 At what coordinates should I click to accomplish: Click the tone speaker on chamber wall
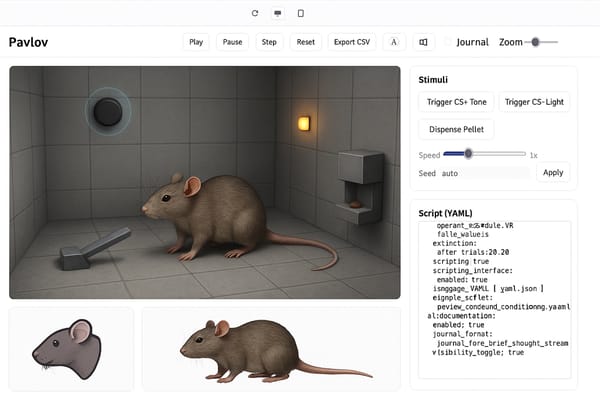coord(108,111)
